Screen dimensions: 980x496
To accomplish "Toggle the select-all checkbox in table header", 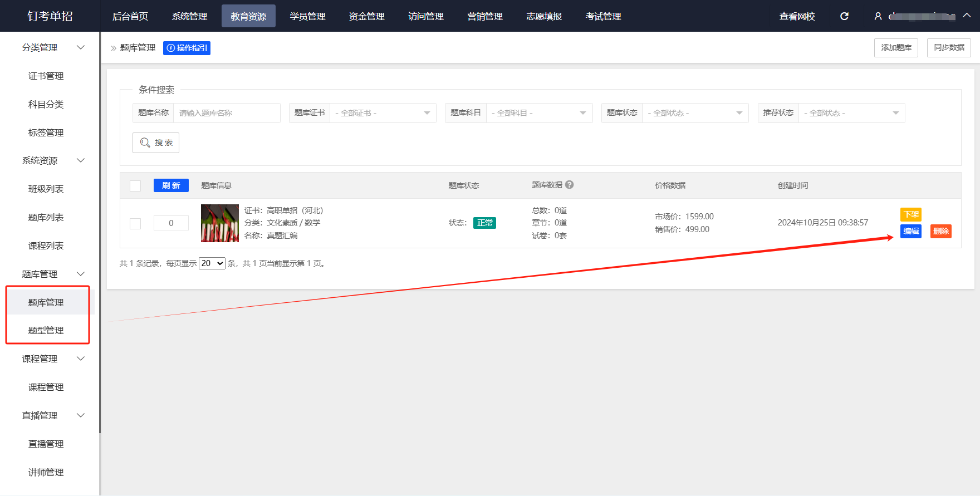I will click(135, 185).
